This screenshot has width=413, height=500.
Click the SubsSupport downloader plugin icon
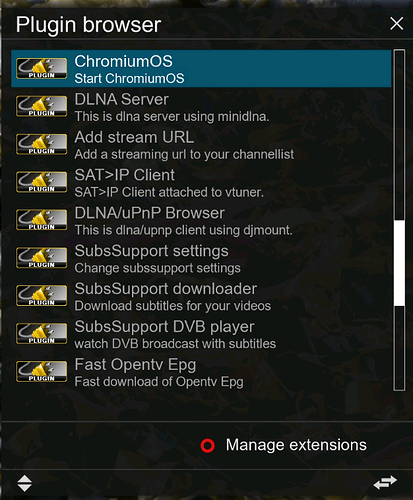pos(41,296)
